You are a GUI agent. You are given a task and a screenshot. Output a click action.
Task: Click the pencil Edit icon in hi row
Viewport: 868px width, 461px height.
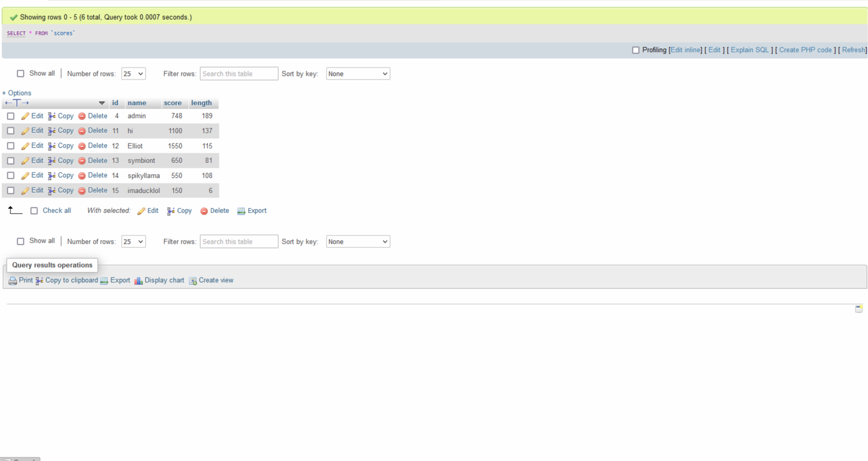(25, 131)
